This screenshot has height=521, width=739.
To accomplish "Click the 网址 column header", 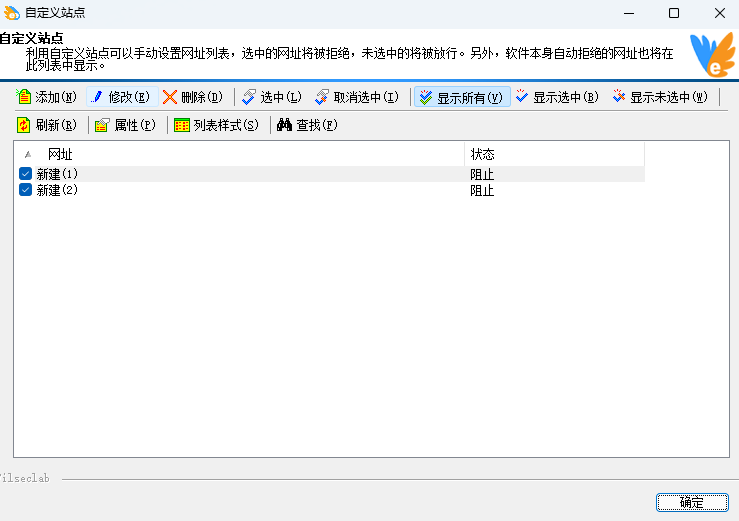I will pos(241,154).
